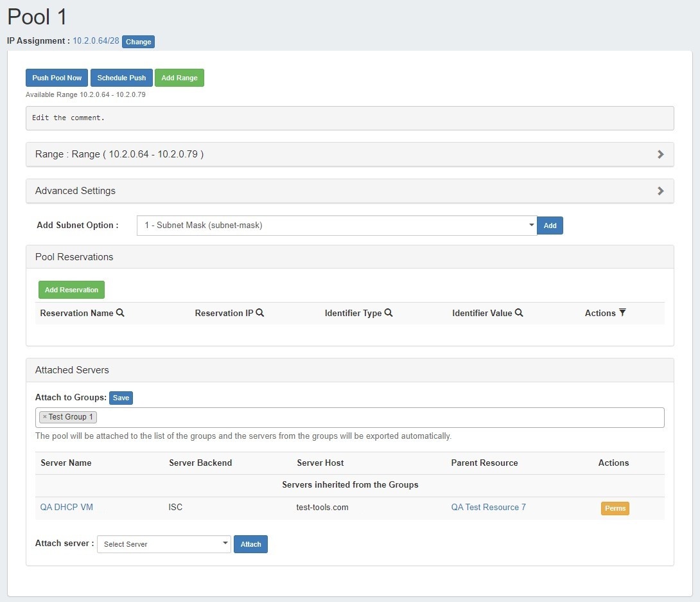Click the Reservation Name search icon
The width and height of the screenshot is (700, 602).
click(x=120, y=313)
